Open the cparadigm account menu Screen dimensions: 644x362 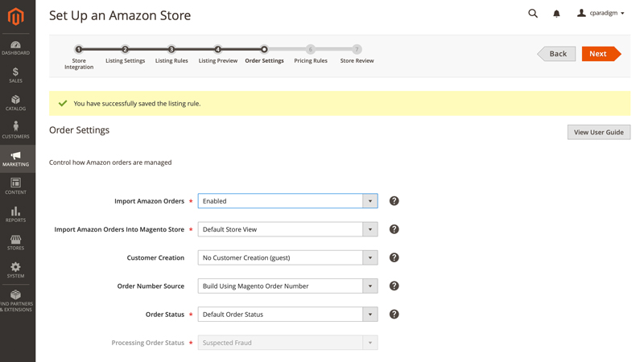(x=601, y=13)
